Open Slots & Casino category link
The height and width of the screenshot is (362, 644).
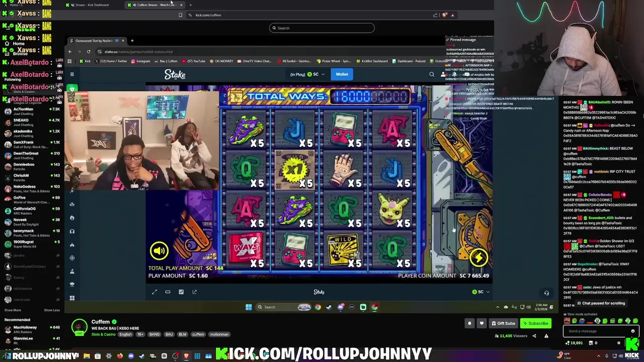[x=103, y=334]
